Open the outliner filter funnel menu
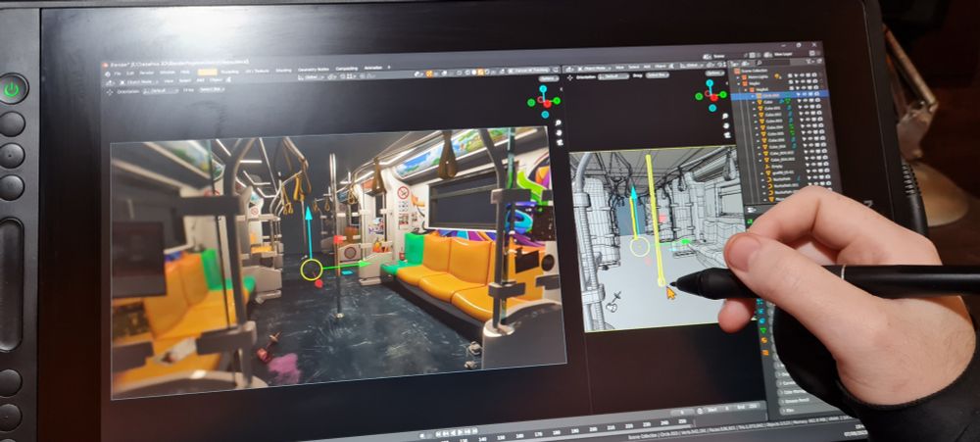The image size is (980, 442). (x=808, y=62)
